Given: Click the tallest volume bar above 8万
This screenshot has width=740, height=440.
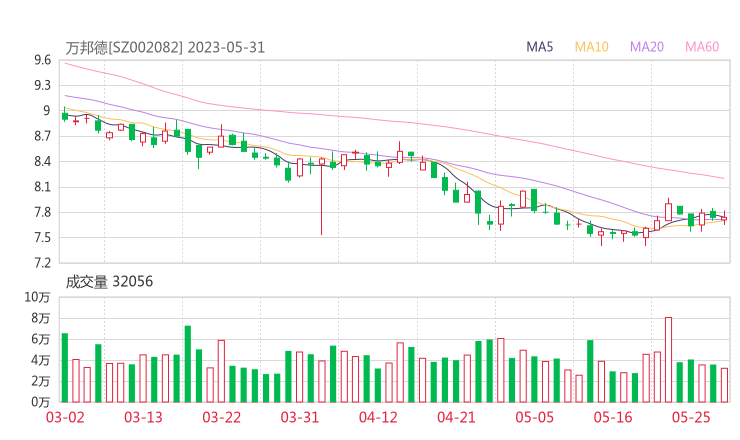Looking at the screenshot, I should pyautogui.click(x=668, y=360).
